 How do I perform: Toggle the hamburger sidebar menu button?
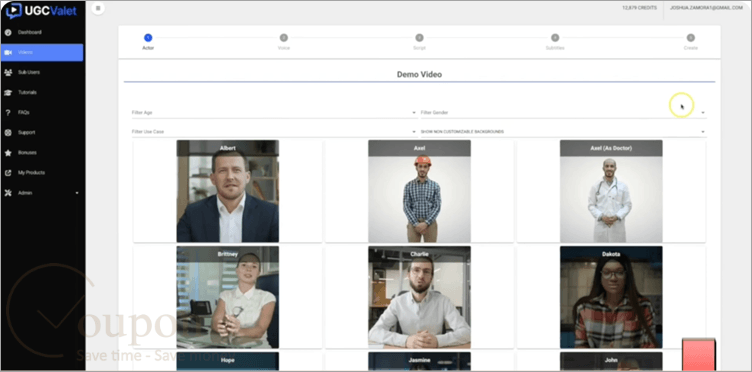coord(98,8)
